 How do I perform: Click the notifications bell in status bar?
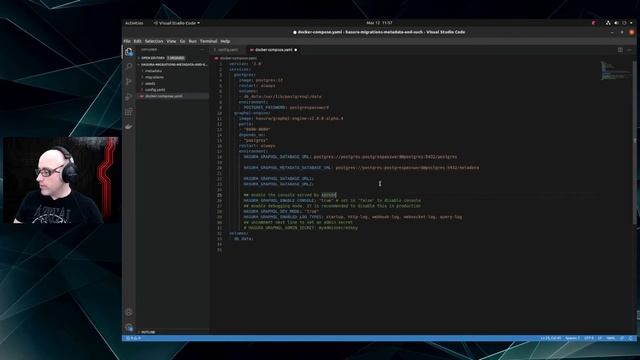point(631,338)
